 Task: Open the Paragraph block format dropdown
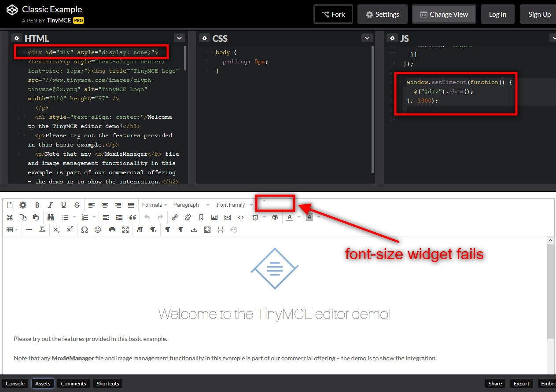click(x=191, y=205)
